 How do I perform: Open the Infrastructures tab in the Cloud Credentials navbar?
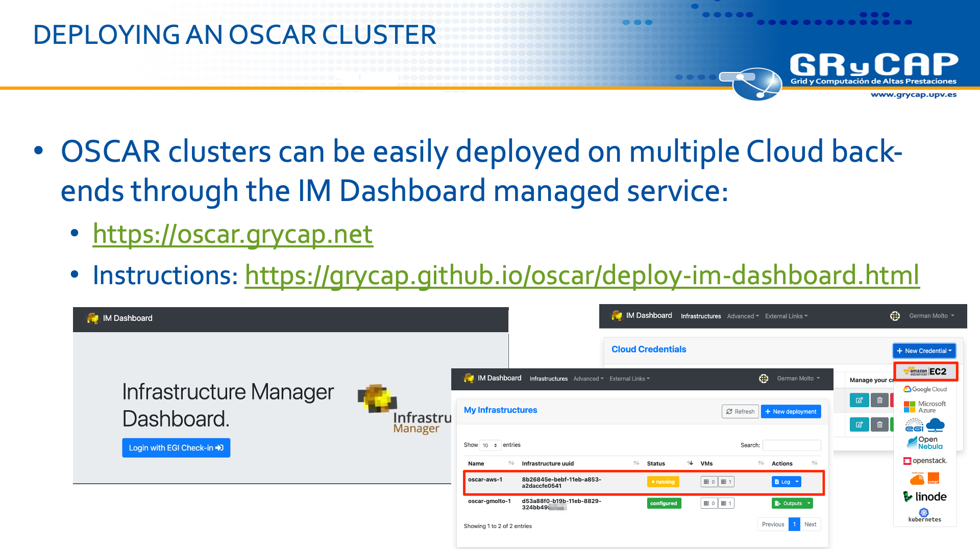[x=701, y=316]
